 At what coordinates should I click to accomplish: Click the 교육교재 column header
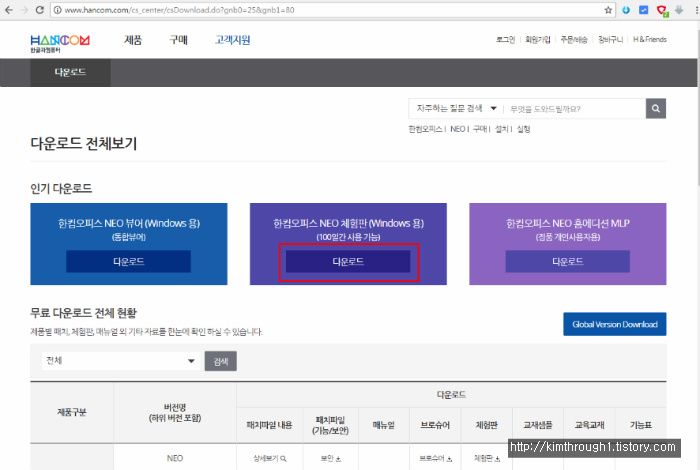coord(589,425)
